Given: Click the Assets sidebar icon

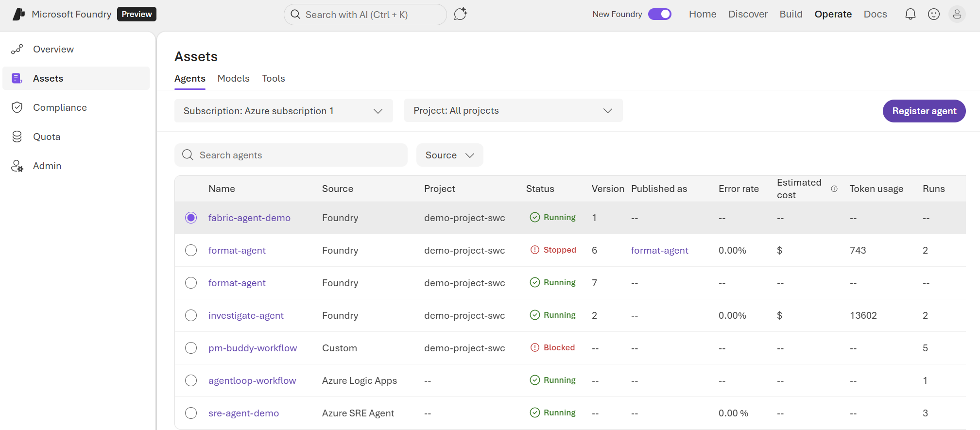Looking at the screenshot, I should click(x=17, y=78).
